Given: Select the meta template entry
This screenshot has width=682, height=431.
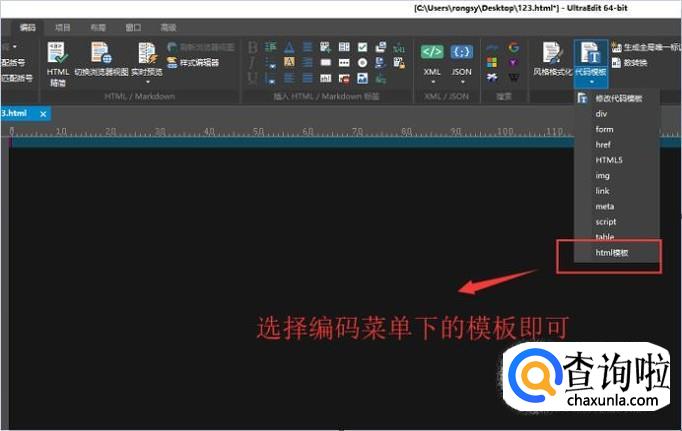Looking at the screenshot, I should (617, 207).
